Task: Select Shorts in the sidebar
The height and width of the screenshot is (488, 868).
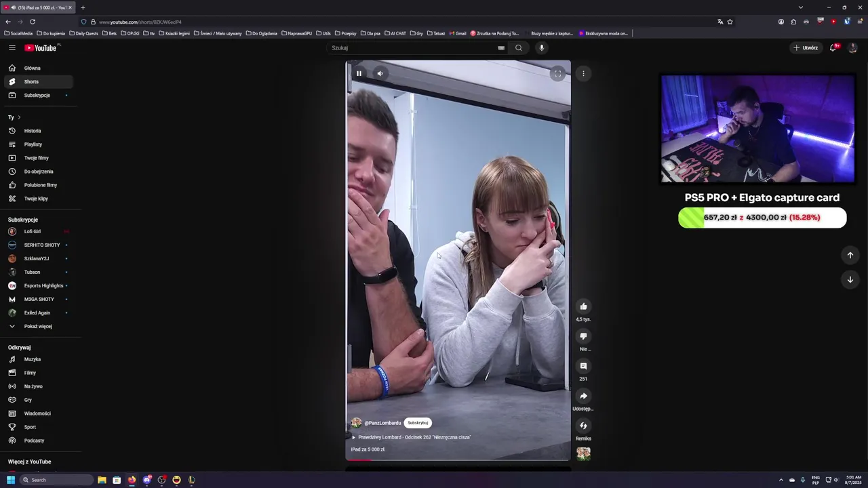Action: click(x=38, y=81)
